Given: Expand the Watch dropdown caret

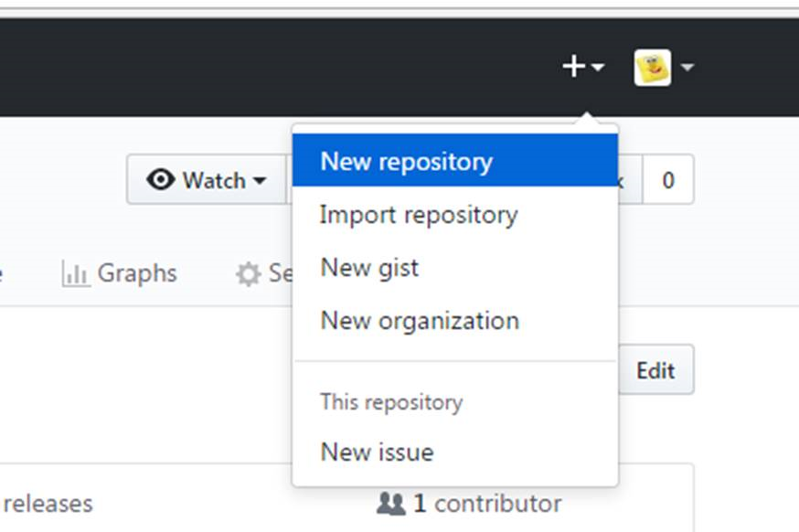Looking at the screenshot, I should (260, 181).
